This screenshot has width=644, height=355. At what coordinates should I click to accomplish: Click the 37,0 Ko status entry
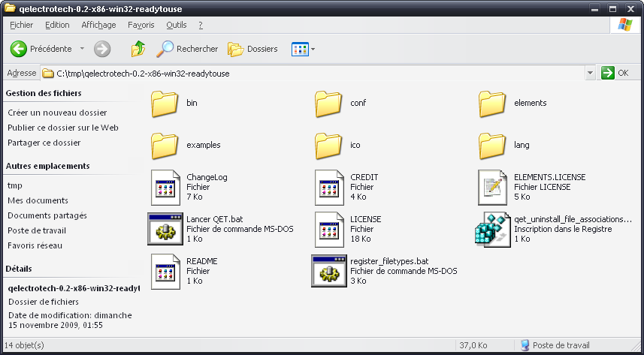tap(473, 345)
